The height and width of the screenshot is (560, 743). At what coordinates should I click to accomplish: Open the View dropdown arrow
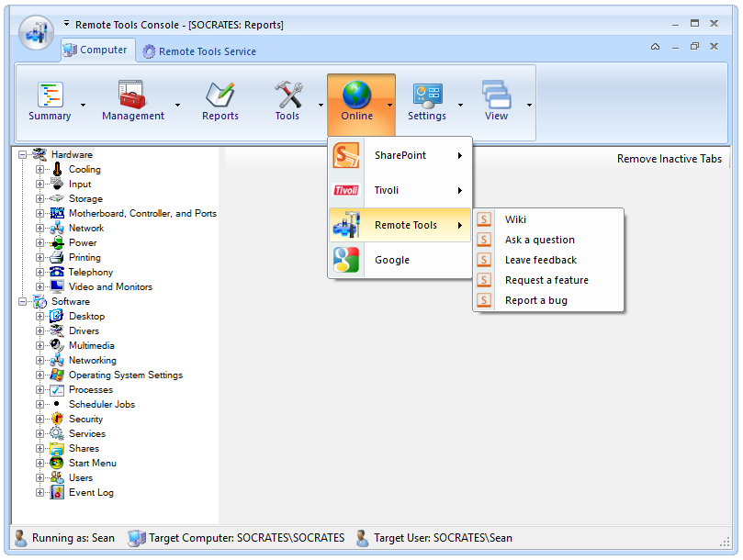pyautogui.click(x=529, y=106)
